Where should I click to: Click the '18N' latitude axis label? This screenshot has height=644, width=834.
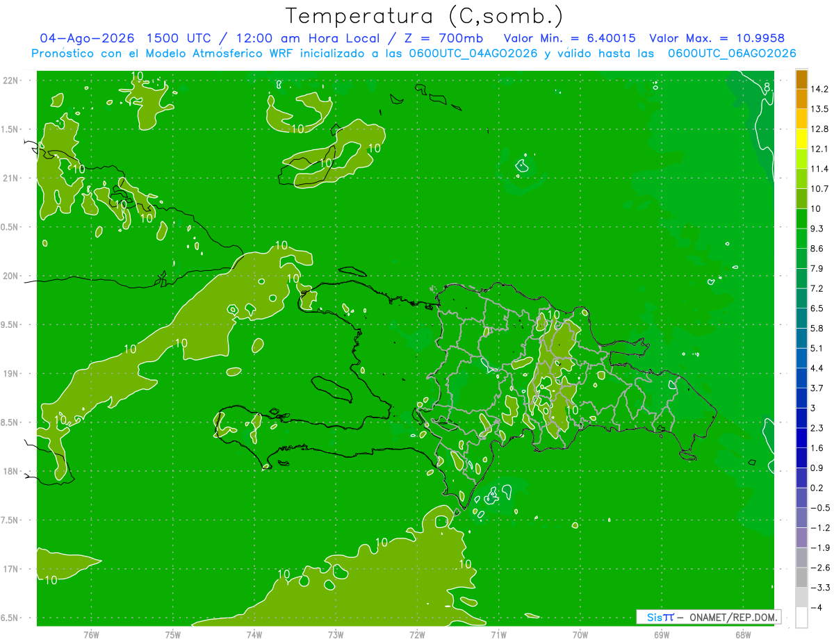pos(10,471)
